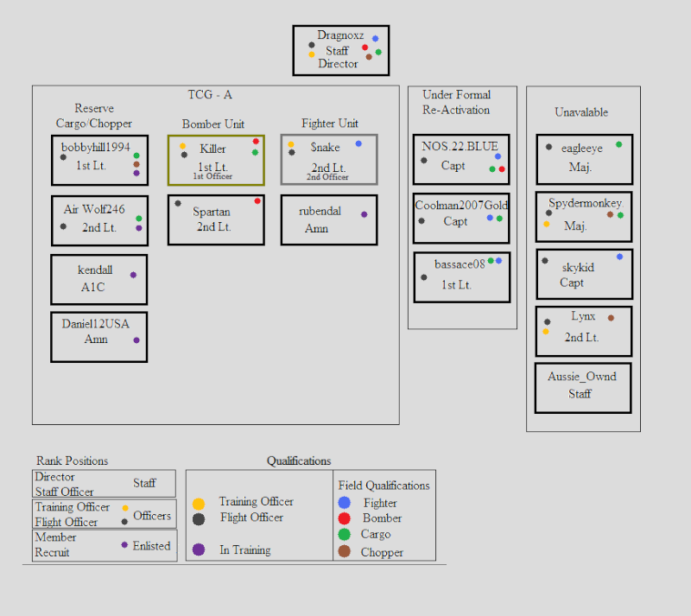Click the brown Chopper dot in the legend

344,551
